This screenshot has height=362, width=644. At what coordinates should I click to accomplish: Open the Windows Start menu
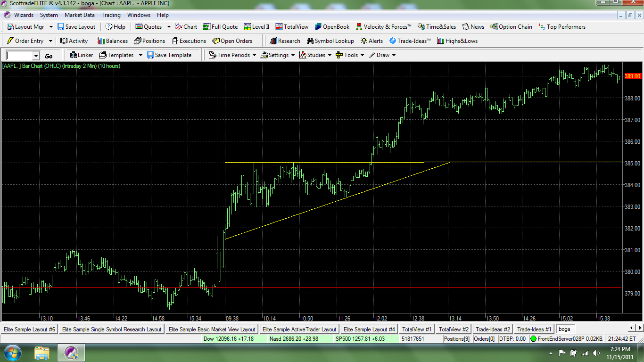(x=12, y=353)
